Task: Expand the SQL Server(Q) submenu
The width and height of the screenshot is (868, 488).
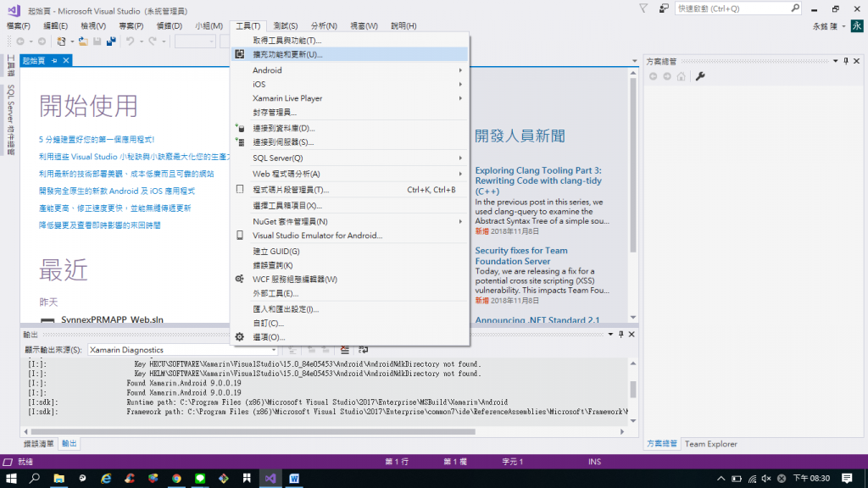Action: coord(350,158)
